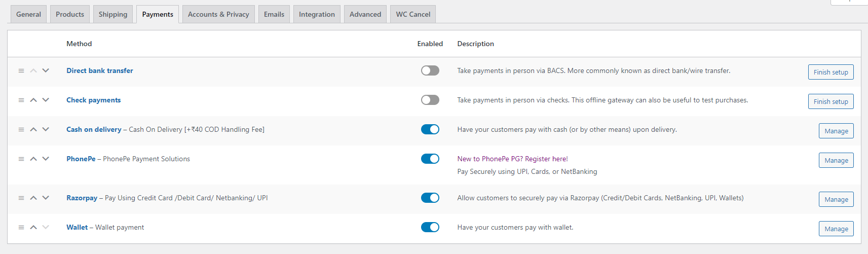Image resolution: width=868 pixels, height=254 pixels.
Task: Click the Razorpay description text
Action: click(600, 198)
